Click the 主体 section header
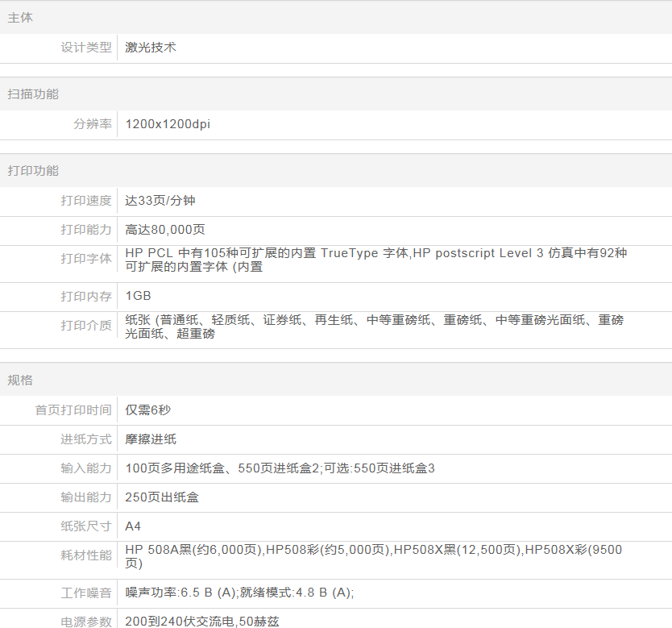 pyautogui.click(x=20, y=18)
